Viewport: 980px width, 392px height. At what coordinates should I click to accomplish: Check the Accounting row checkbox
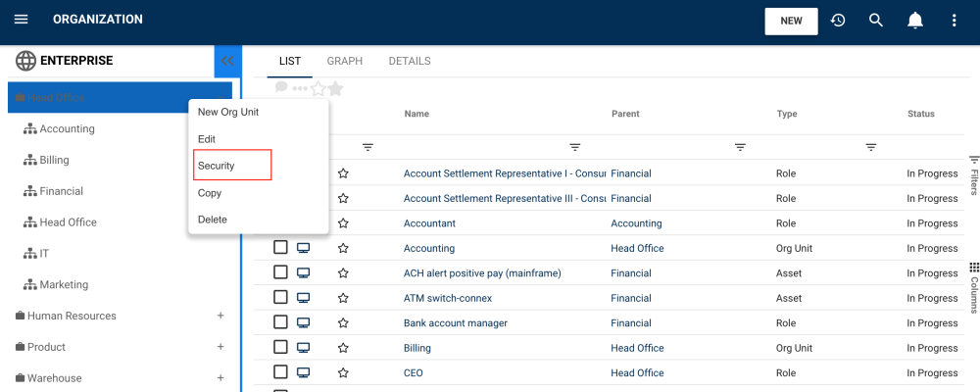[280, 248]
